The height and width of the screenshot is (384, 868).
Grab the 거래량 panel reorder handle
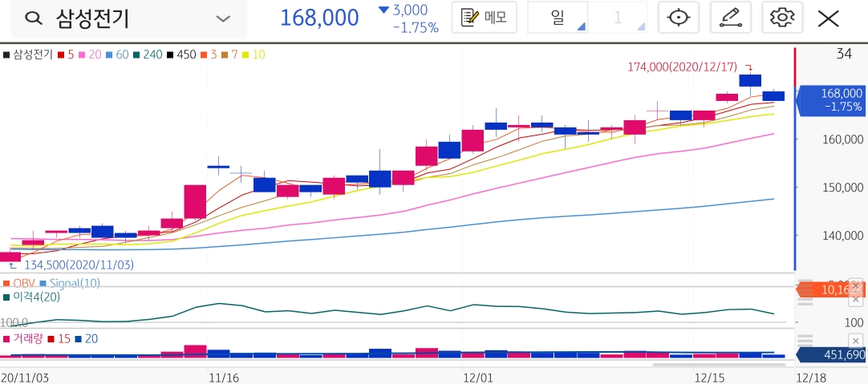(x=805, y=340)
